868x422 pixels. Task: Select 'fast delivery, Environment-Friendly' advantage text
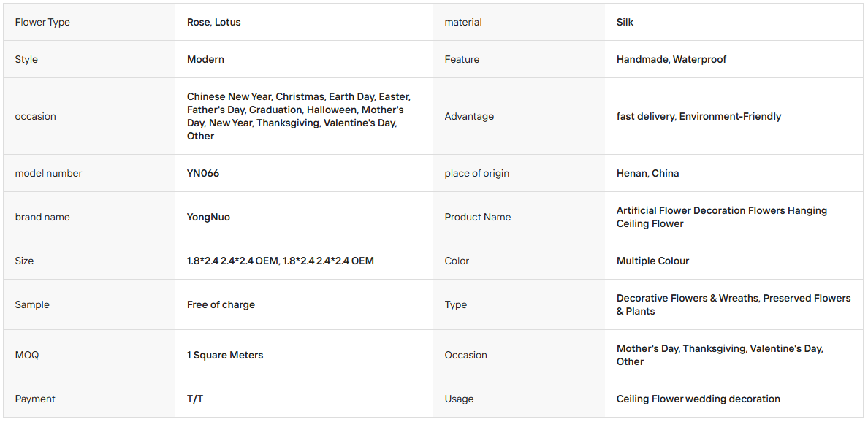pyautogui.click(x=698, y=116)
